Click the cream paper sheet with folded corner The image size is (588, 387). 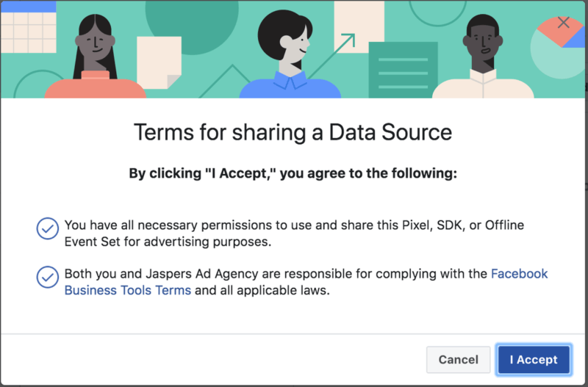pyautogui.click(x=159, y=62)
